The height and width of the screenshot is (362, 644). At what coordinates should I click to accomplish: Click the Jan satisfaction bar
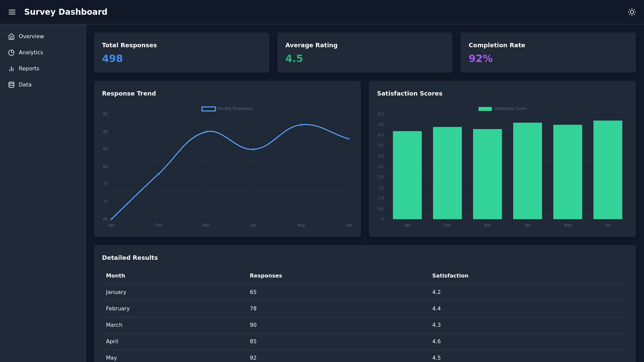[407, 175]
